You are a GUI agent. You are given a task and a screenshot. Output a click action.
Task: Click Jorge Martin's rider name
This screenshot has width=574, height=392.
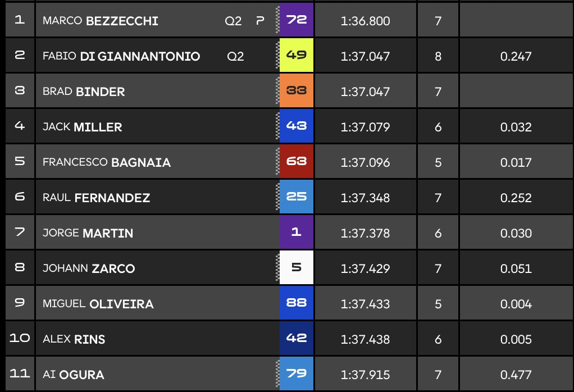pyautogui.click(x=88, y=233)
